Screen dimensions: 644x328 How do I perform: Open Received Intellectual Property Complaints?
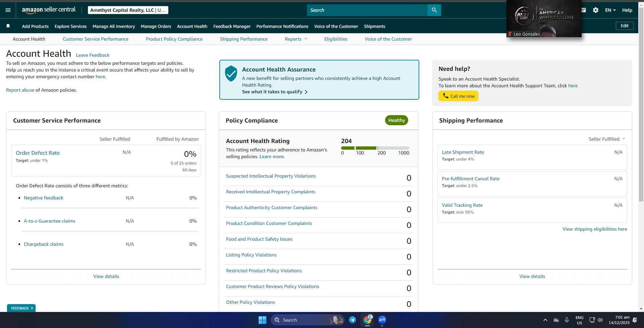[271, 192]
